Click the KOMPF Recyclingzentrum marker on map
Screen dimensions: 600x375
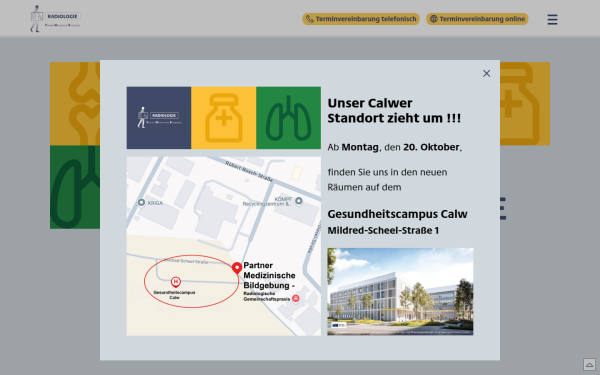point(298,201)
